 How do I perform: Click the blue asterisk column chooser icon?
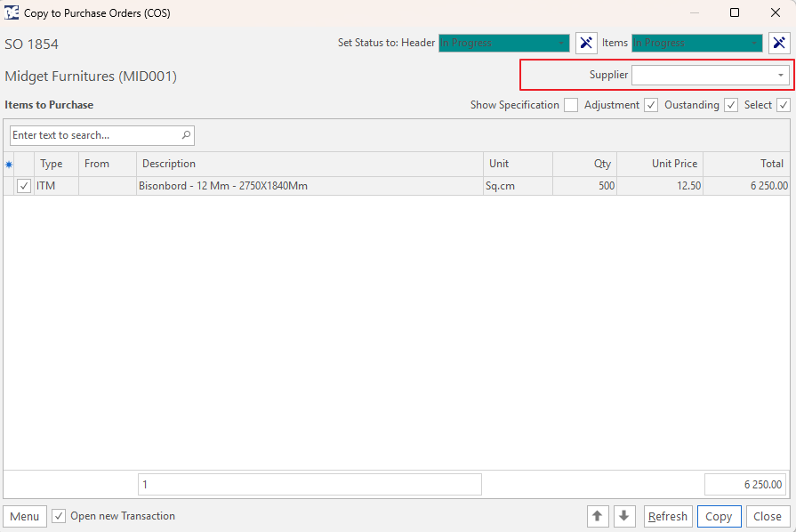[9, 164]
